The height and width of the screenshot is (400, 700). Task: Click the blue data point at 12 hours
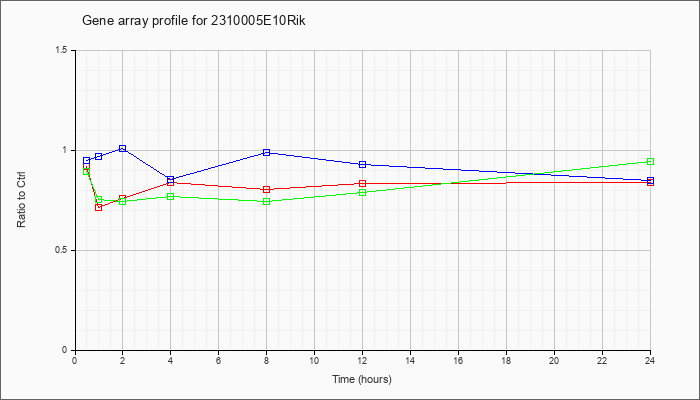[x=362, y=164]
